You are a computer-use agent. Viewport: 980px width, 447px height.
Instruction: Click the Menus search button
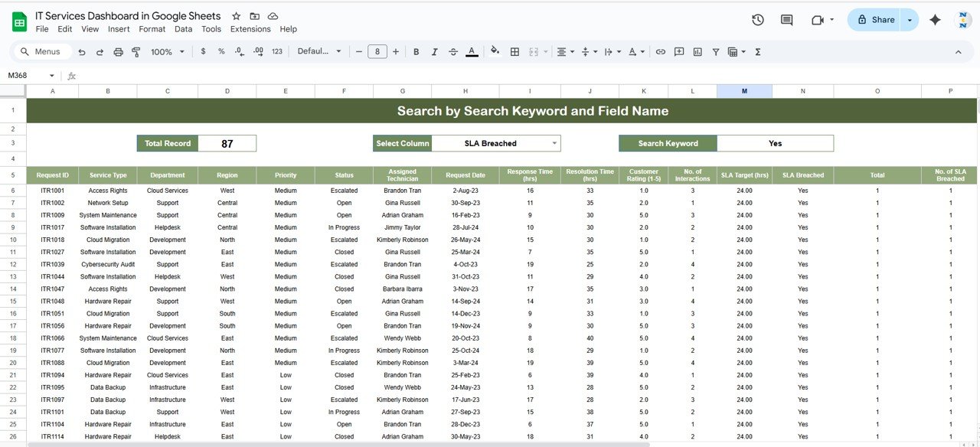pos(42,52)
